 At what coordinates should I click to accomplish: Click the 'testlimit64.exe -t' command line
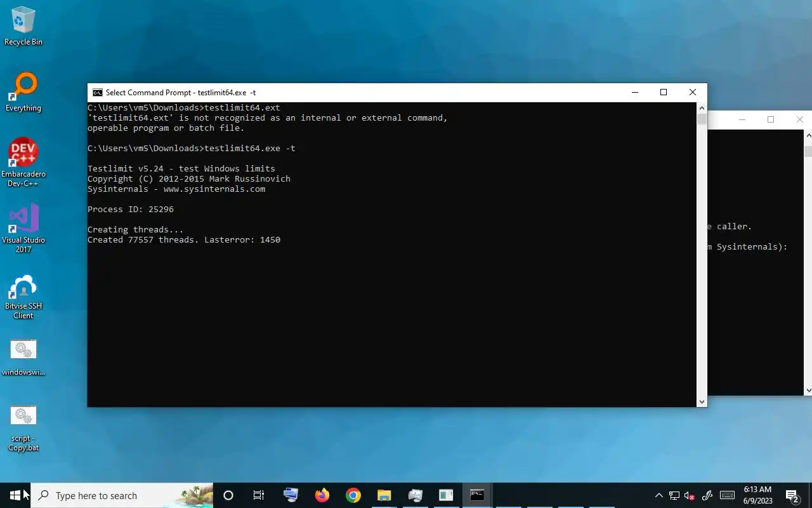click(x=192, y=149)
